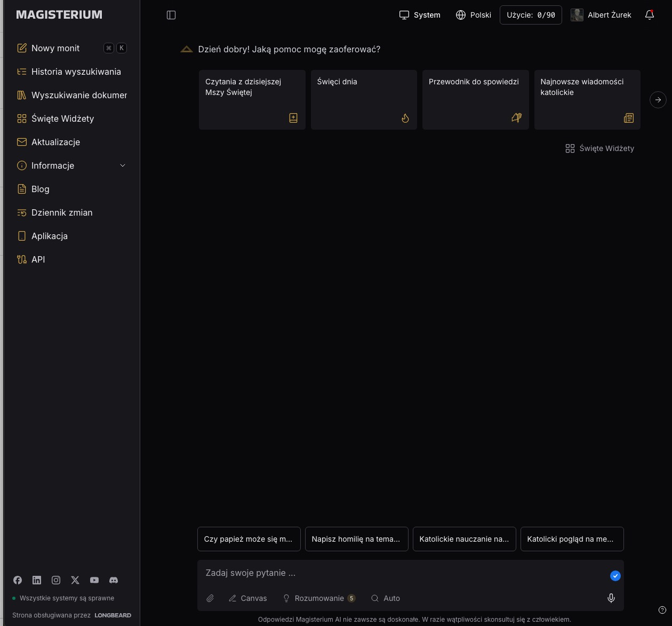Screen dimensions: 672x626
Task: Click 'Wszystkie systemy są sprawne' status
Action: [x=63, y=598]
